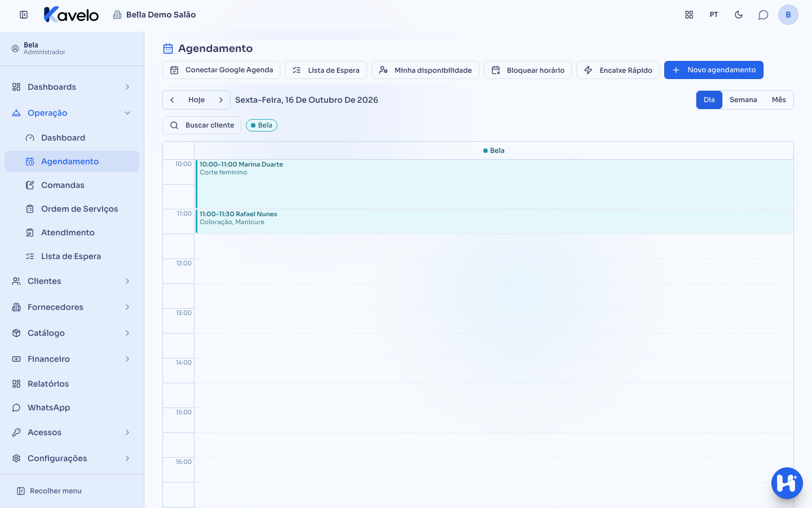
Task: Expand the Dashboards menu section
Action: pyautogui.click(x=72, y=87)
